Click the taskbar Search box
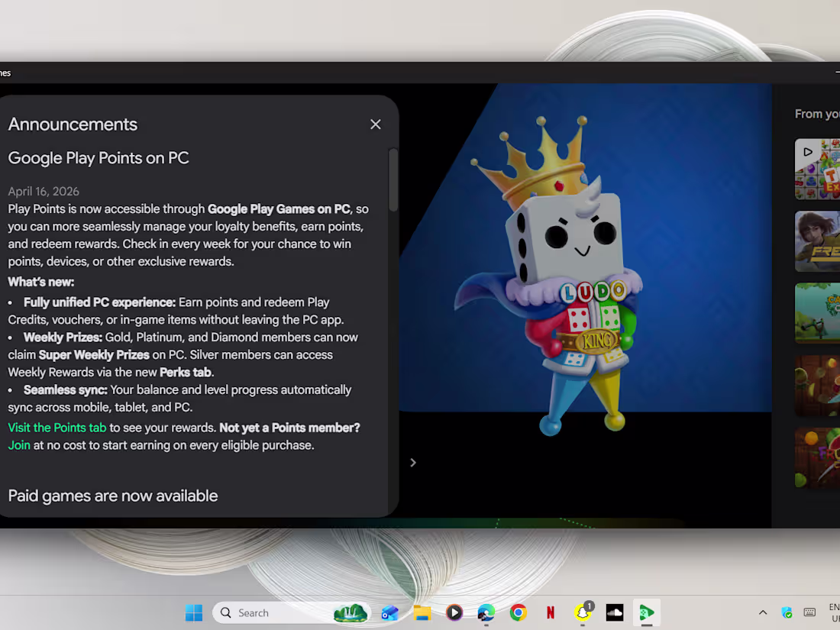 292,613
